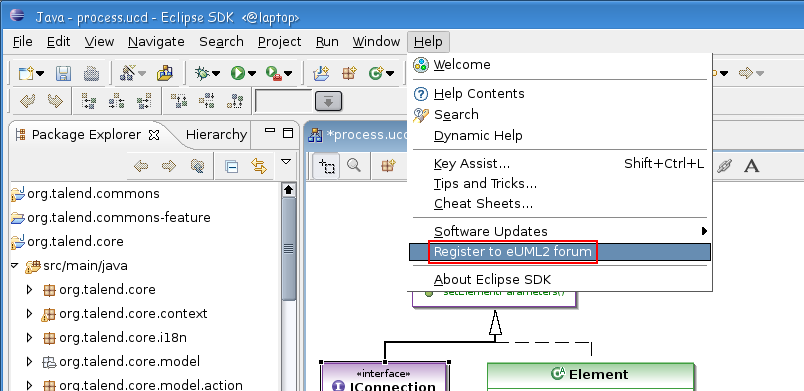Click the New Java Class icon
Screen dimensions: 804x391
coord(376,74)
